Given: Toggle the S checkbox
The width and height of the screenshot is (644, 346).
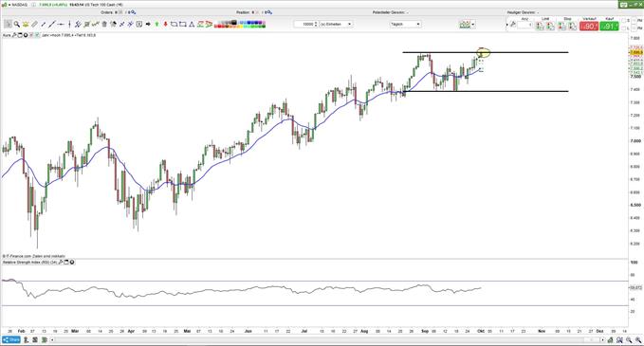Looking at the screenshot, I should [x=624, y=20].
